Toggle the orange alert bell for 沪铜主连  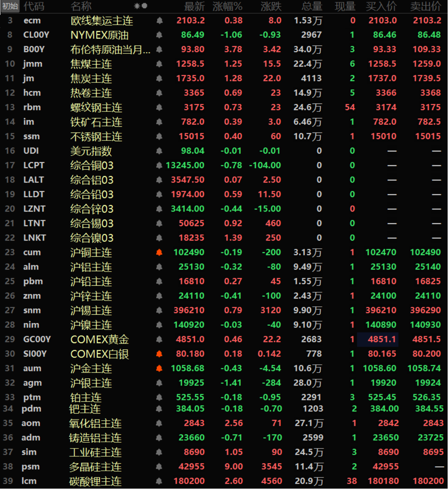coord(159,253)
